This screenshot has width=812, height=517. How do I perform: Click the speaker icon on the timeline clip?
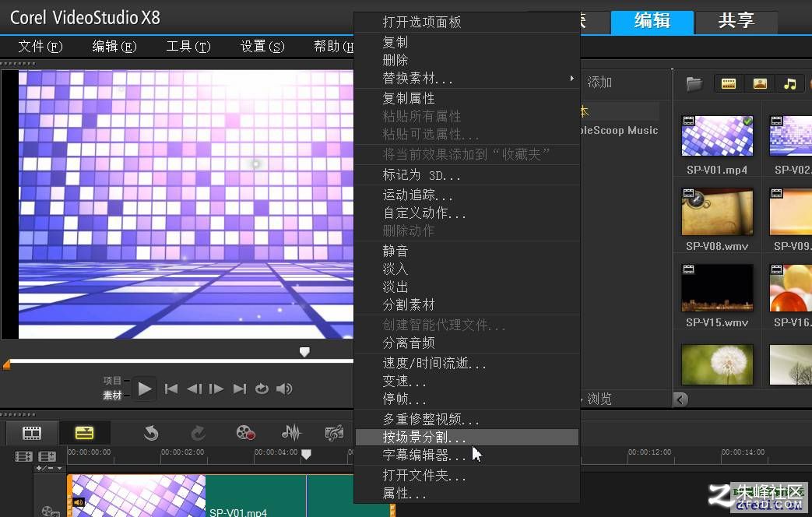pos(78,502)
